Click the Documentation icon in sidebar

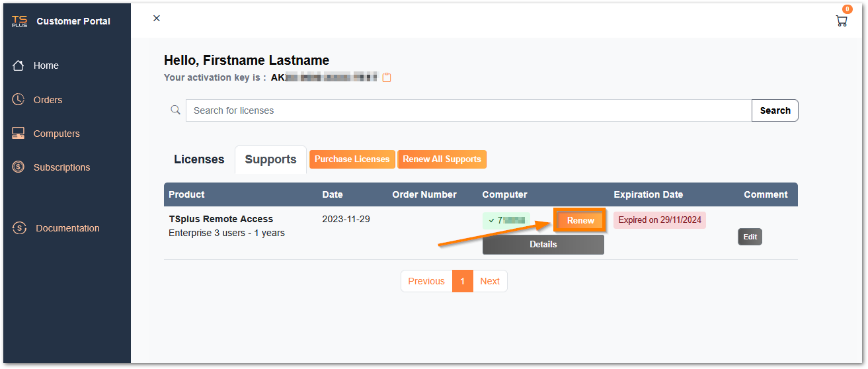pyautogui.click(x=19, y=228)
